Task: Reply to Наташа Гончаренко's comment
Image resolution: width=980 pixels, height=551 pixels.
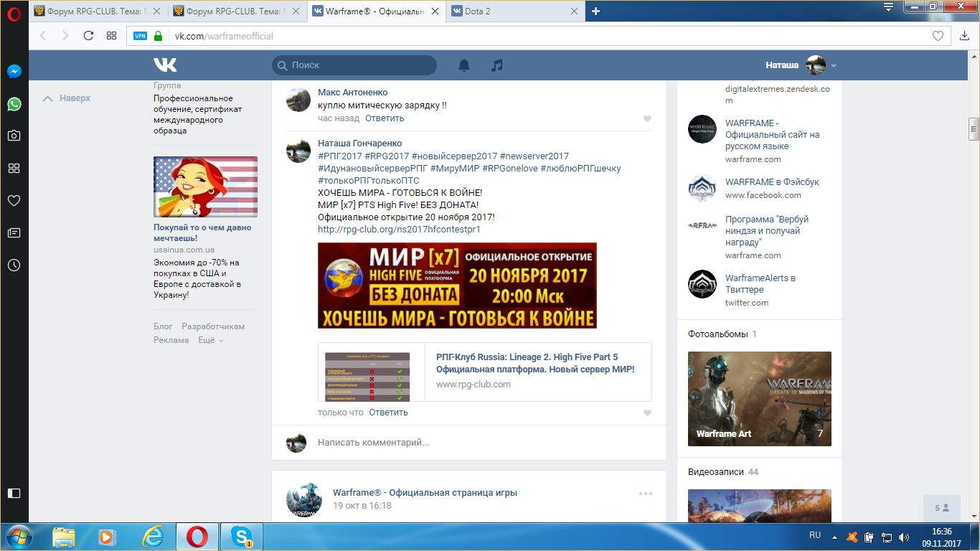Action: [x=388, y=413]
